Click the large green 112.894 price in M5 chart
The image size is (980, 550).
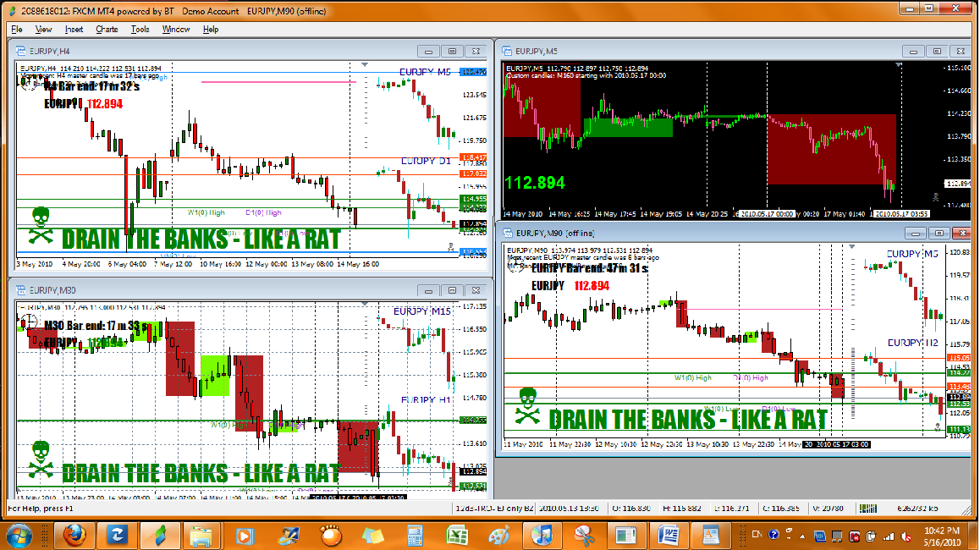point(534,183)
